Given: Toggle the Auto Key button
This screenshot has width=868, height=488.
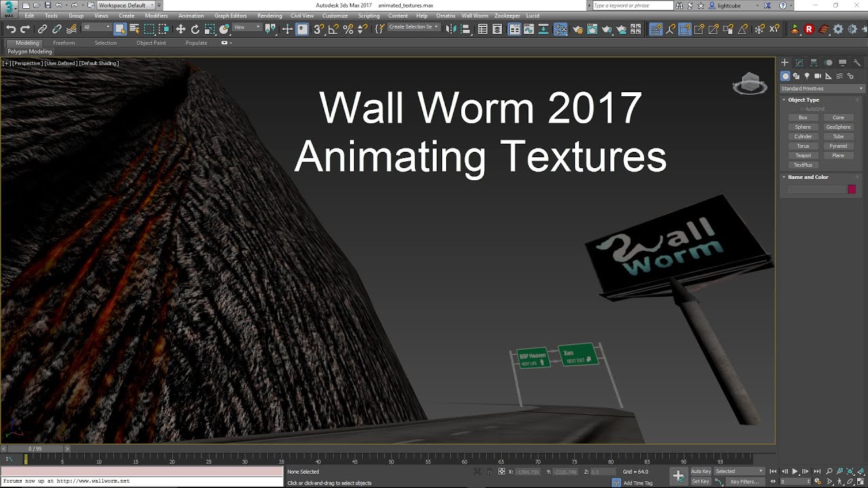Looking at the screenshot, I should 701,471.
